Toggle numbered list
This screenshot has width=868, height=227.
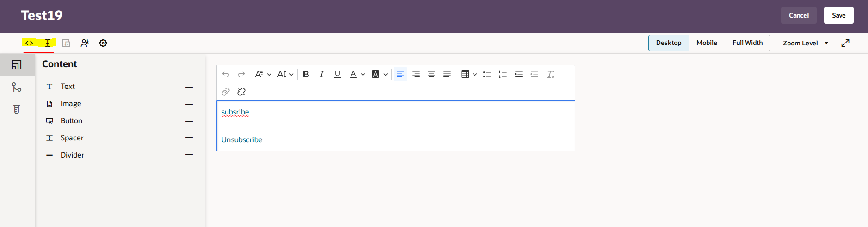(503, 74)
